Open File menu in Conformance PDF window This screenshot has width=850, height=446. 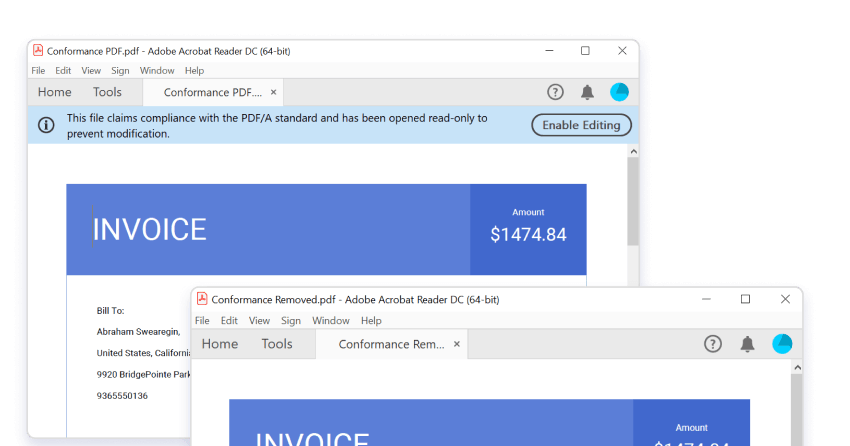point(38,71)
